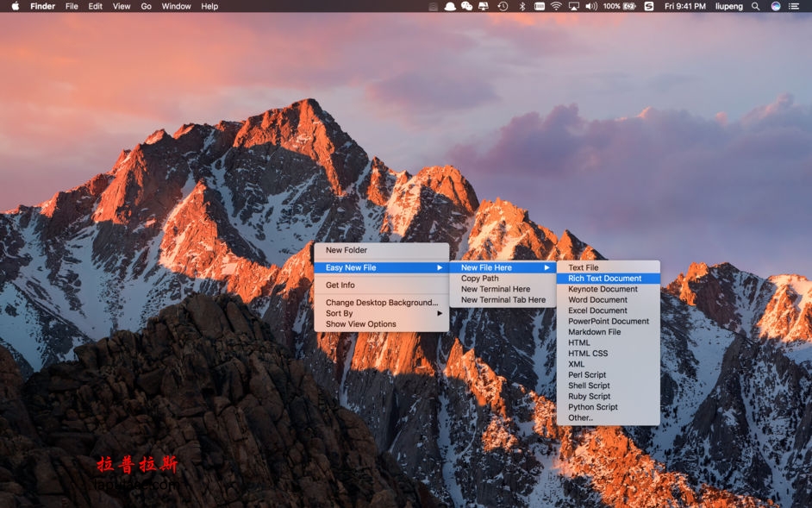Click Change Desktop Background option

(x=381, y=303)
